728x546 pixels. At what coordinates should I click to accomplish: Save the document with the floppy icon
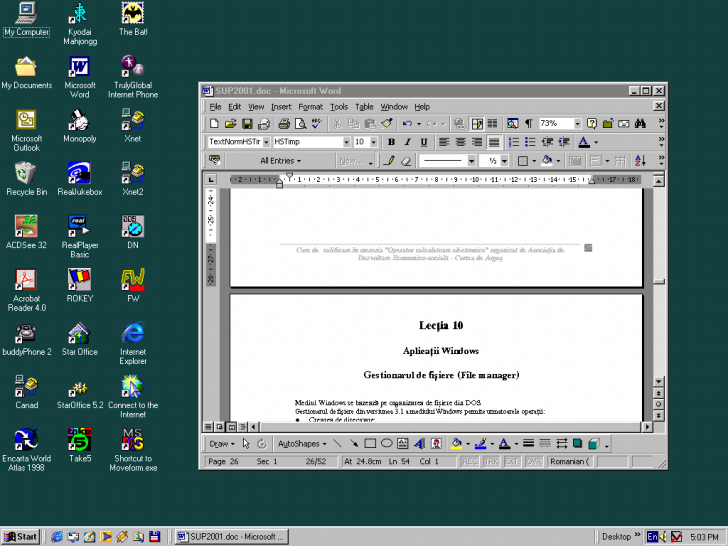[x=247, y=124]
